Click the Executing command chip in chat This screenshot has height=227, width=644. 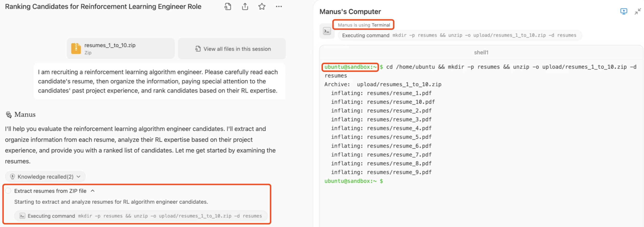click(141, 216)
